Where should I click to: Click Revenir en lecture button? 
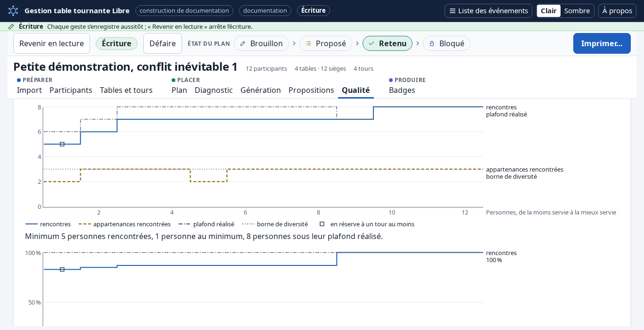tap(51, 43)
